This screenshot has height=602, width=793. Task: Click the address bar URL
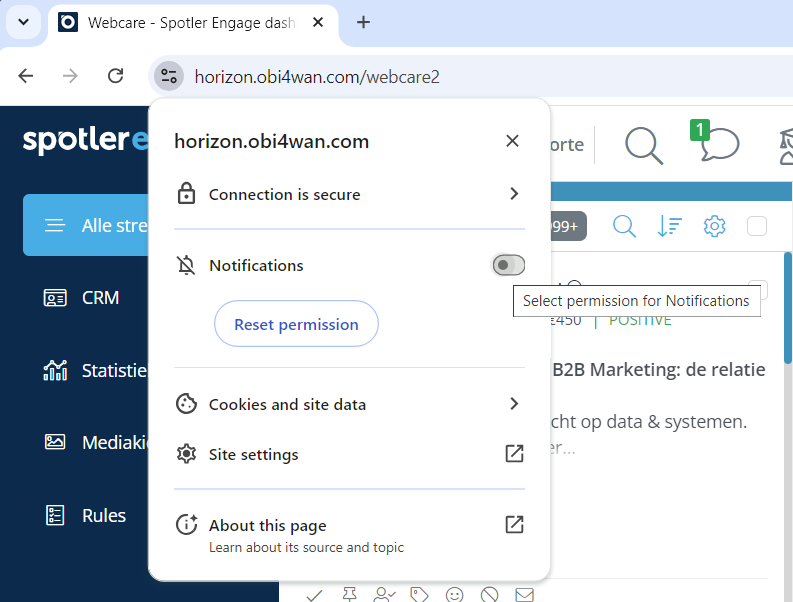[x=317, y=77]
